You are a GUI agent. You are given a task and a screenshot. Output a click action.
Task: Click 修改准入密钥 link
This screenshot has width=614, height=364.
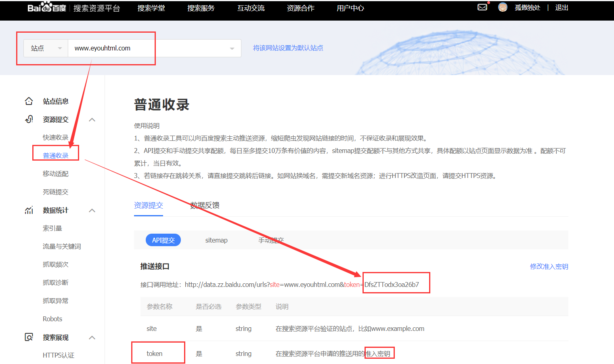(x=549, y=266)
